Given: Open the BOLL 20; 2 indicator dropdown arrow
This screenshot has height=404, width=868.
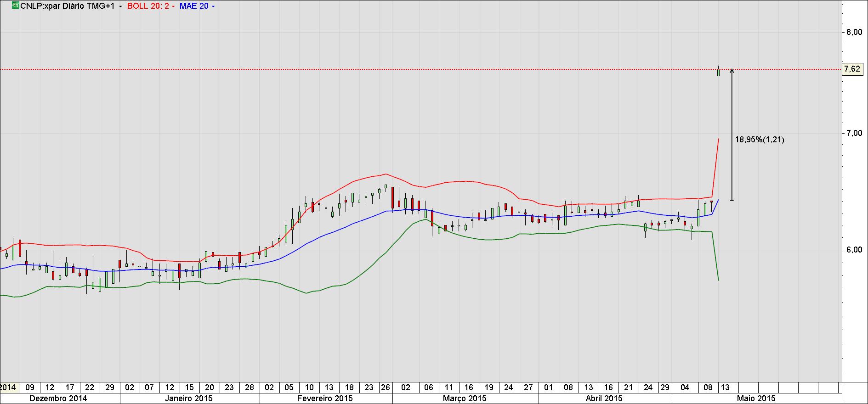Looking at the screenshot, I should [173, 6].
